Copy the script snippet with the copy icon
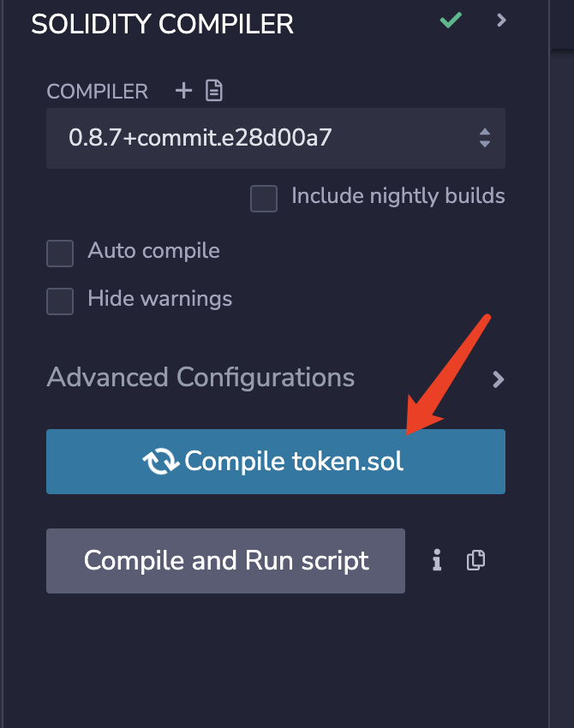 (475, 560)
